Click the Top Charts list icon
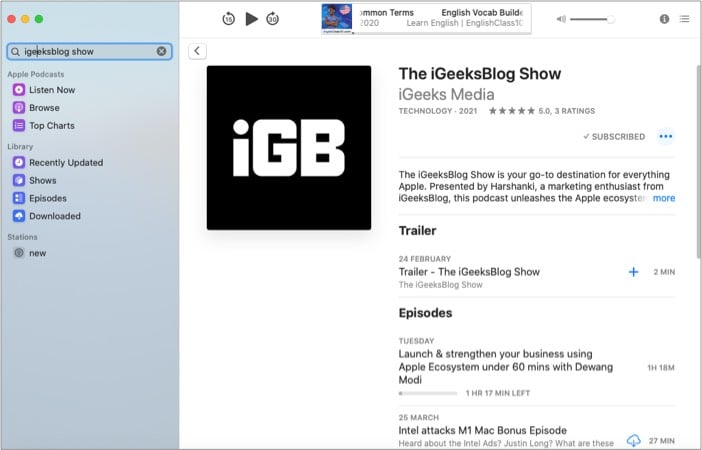Image resolution: width=702 pixels, height=450 pixels. 19,126
